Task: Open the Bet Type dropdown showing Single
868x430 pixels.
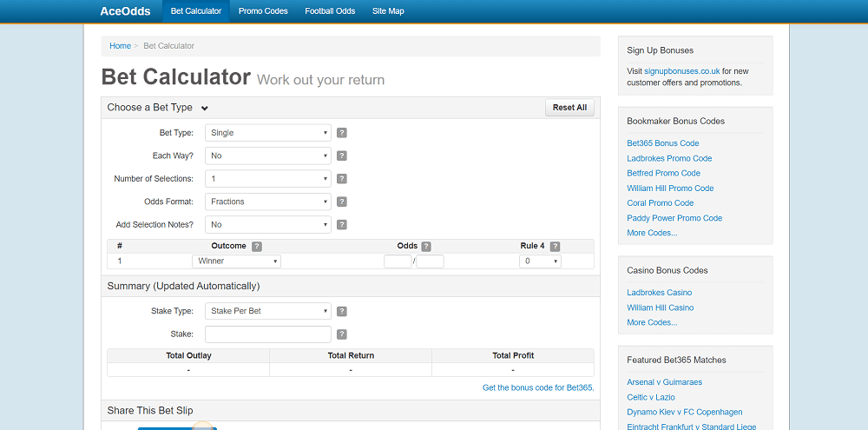Action: point(268,133)
